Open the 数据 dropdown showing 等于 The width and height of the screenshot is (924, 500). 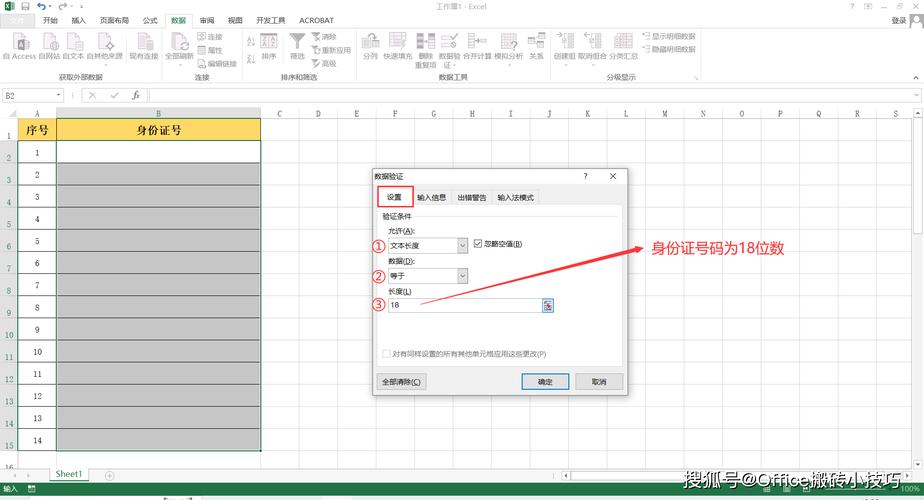[x=462, y=276]
